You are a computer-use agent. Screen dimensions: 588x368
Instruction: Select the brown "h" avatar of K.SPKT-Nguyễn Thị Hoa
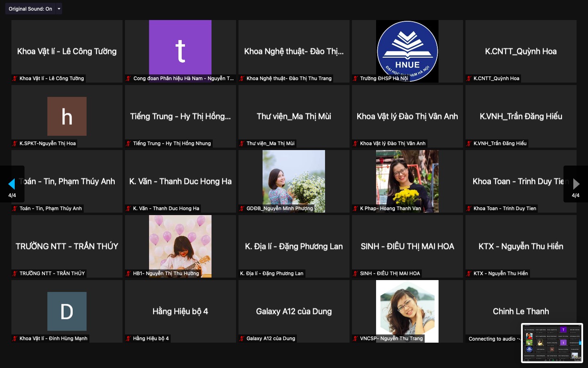67,116
